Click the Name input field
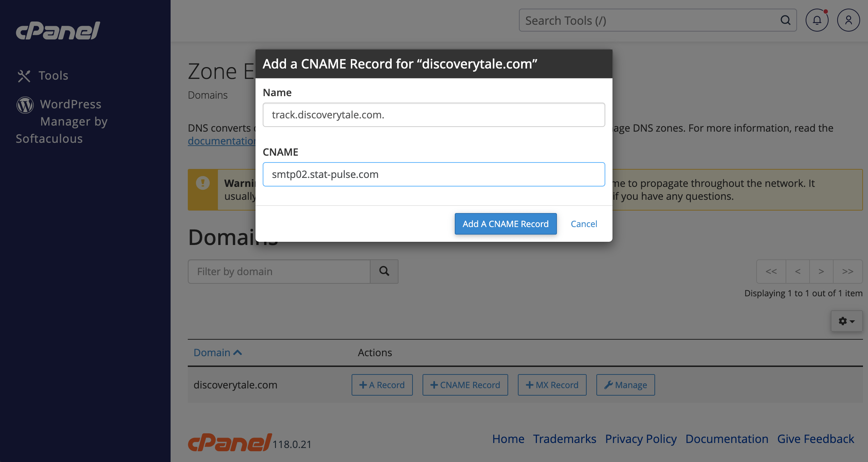Image resolution: width=868 pixels, height=462 pixels. [434, 115]
